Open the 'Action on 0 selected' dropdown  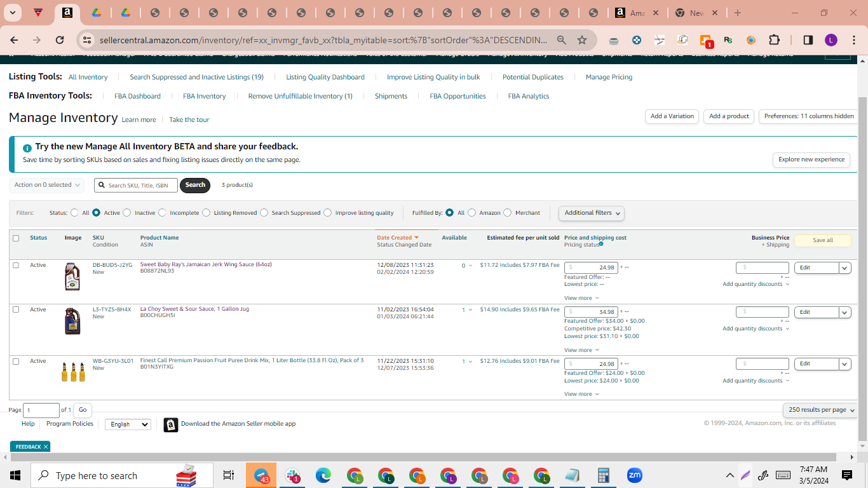[46, 185]
